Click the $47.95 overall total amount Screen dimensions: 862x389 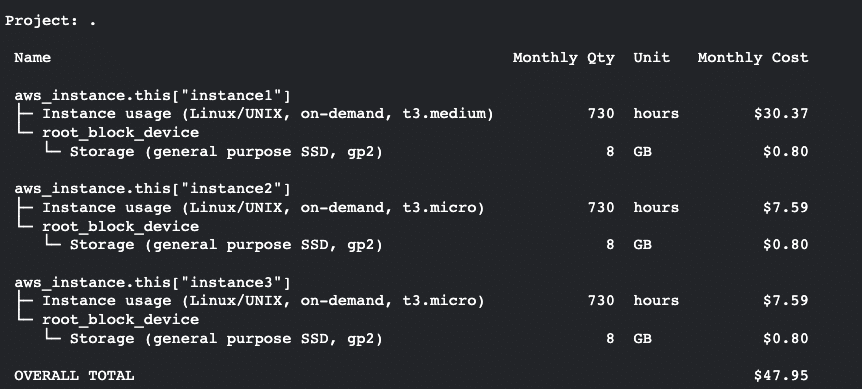781,376
